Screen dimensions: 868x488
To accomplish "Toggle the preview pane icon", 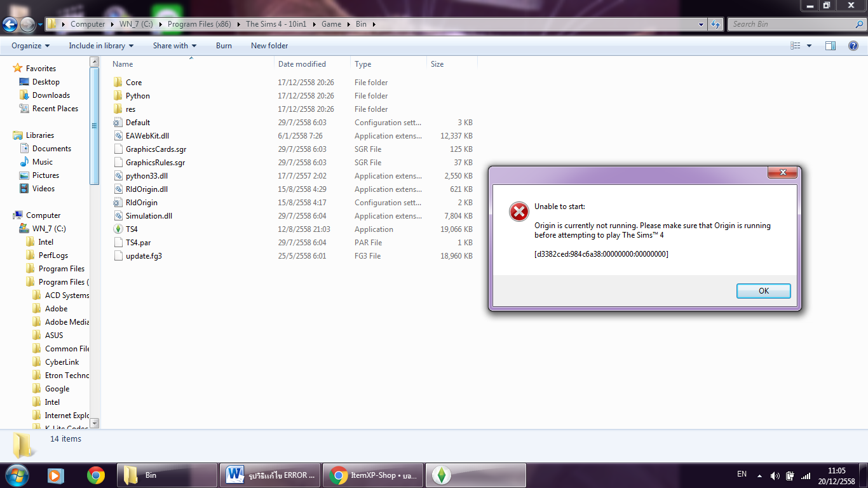I will [x=830, y=46].
